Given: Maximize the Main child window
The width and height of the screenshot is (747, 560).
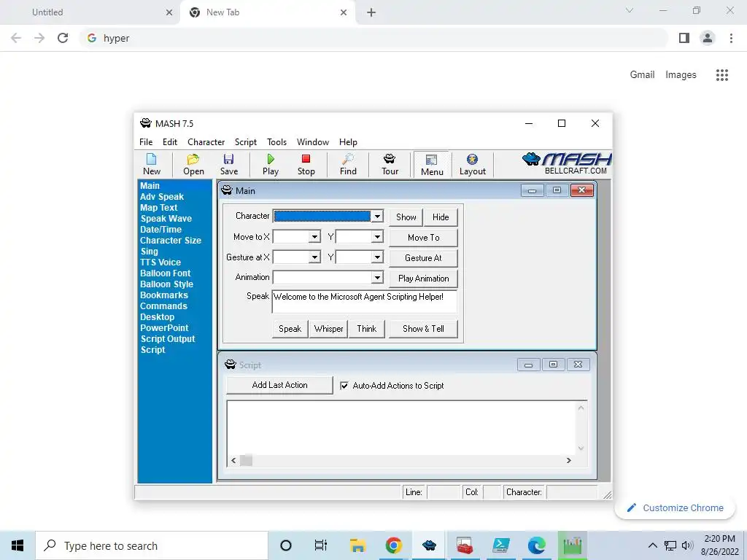Looking at the screenshot, I should [x=557, y=190].
